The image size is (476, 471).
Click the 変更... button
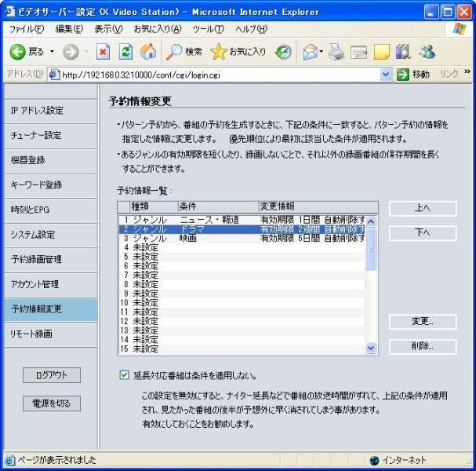423,322
